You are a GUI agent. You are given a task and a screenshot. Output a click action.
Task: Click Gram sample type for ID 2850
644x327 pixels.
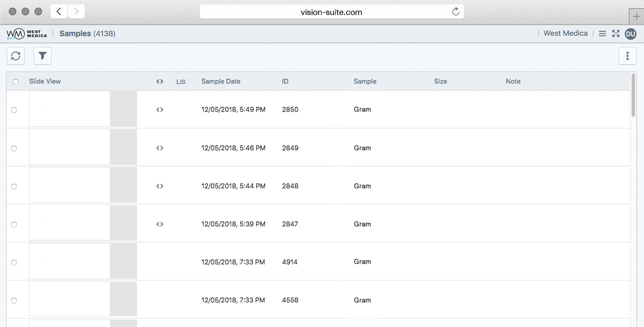tap(362, 109)
